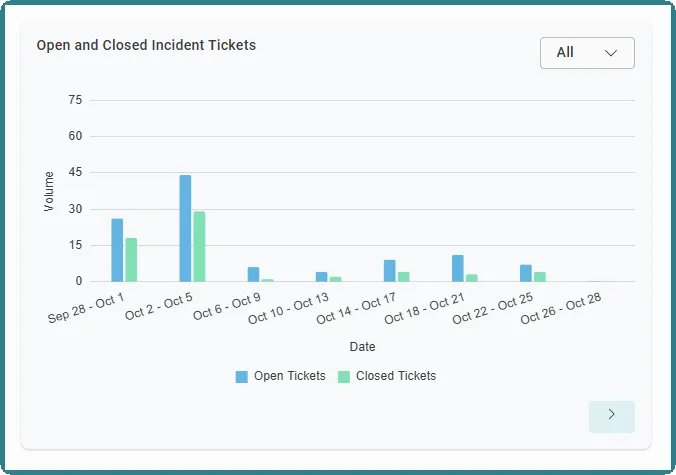
Task: Click the 'Date' x-axis title
Action: (363, 347)
